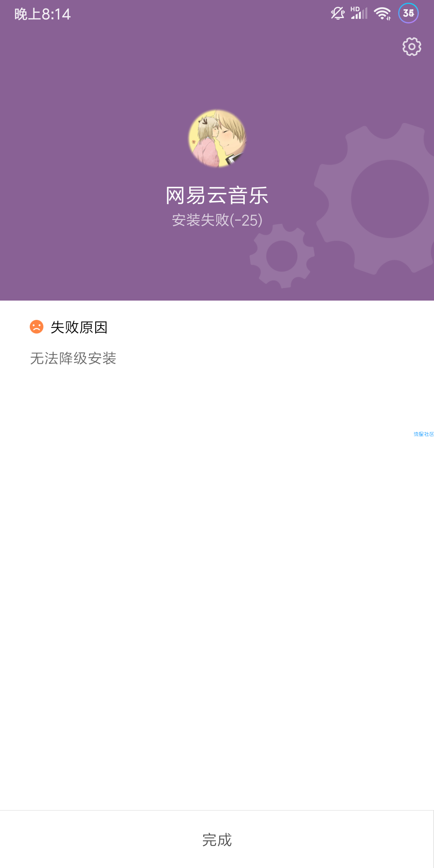434x868 pixels.
Task: Tap the 流星社区 watermark link
Action: (424, 434)
